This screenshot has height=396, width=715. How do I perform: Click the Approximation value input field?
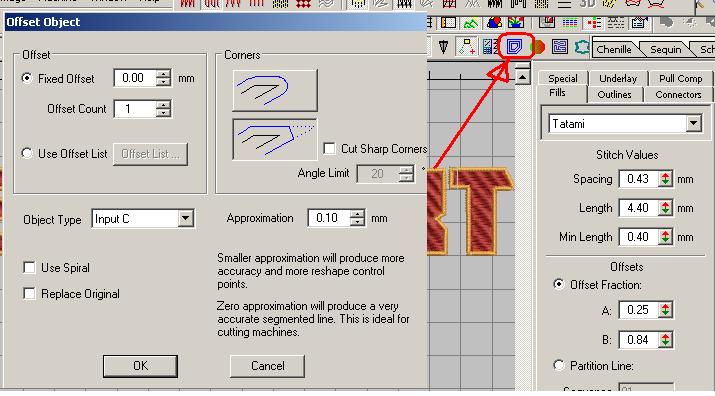click(x=329, y=218)
